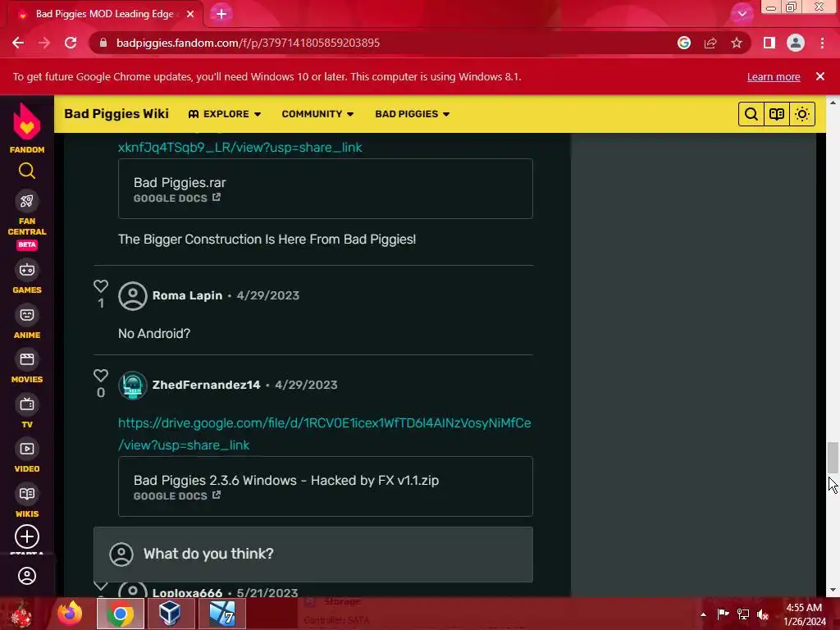Viewport: 840px width, 630px height.
Task: Open a new browser tab
Action: (221, 14)
